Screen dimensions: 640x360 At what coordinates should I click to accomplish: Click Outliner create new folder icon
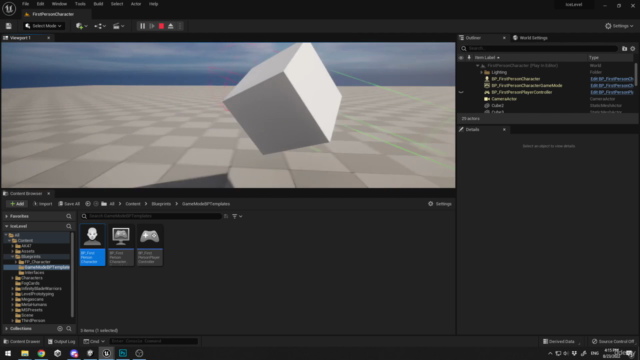624,49
